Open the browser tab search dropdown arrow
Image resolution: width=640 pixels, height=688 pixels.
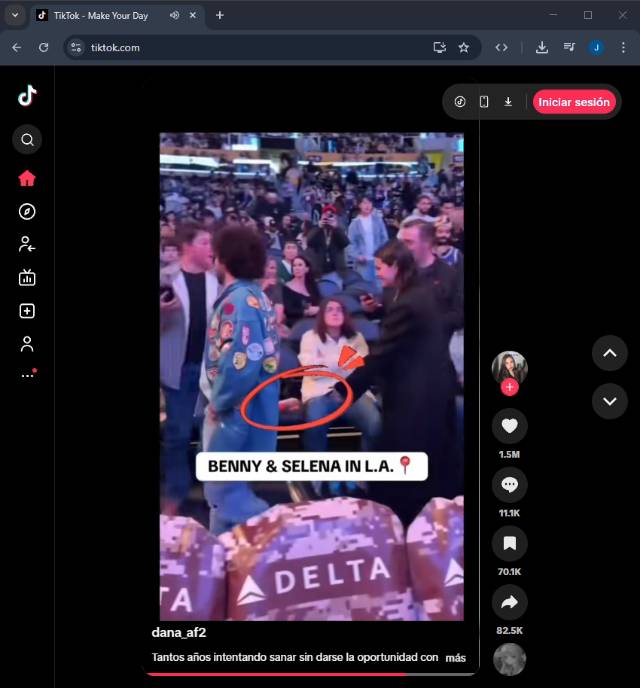pos(14,15)
